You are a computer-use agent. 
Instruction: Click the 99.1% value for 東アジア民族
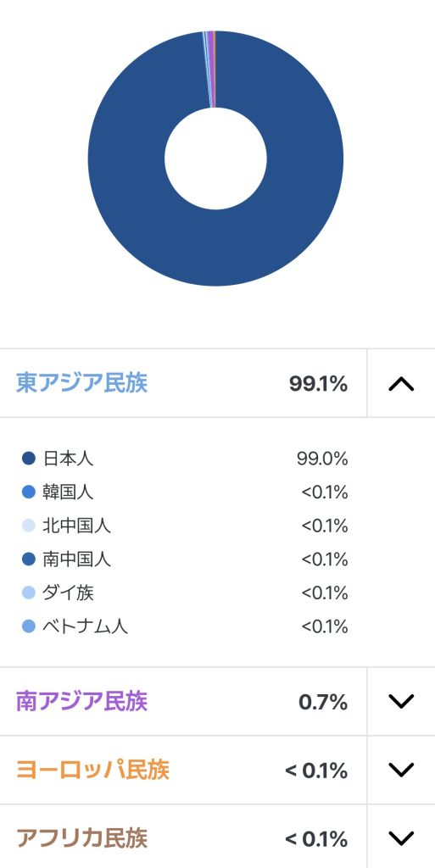click(x=318, y=384)
